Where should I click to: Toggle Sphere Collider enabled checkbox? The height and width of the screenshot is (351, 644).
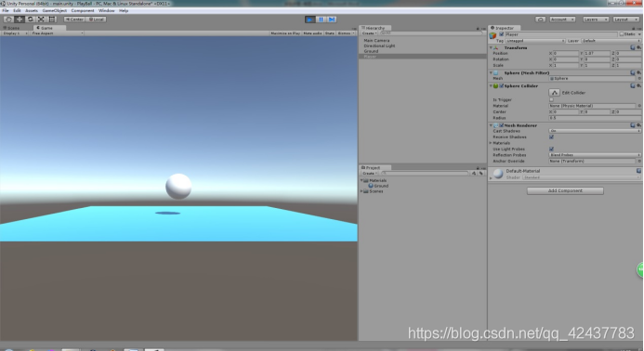[502, 85]
